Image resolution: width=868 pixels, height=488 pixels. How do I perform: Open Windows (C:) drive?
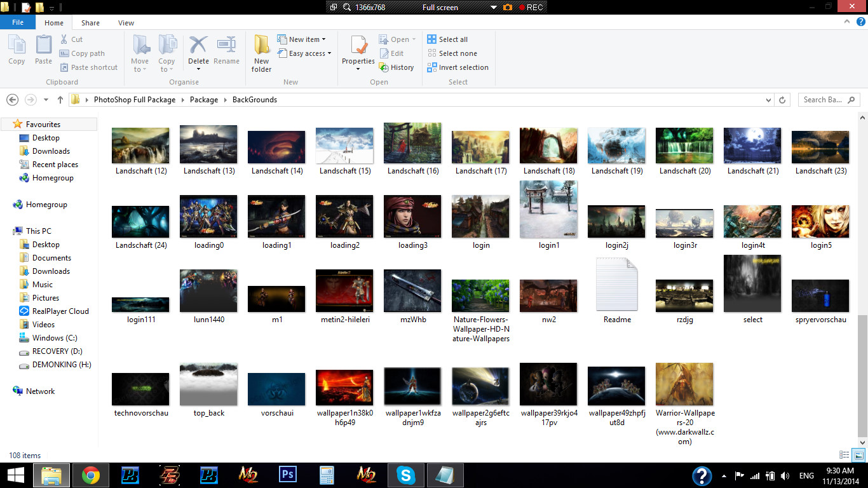pos(55,338)
